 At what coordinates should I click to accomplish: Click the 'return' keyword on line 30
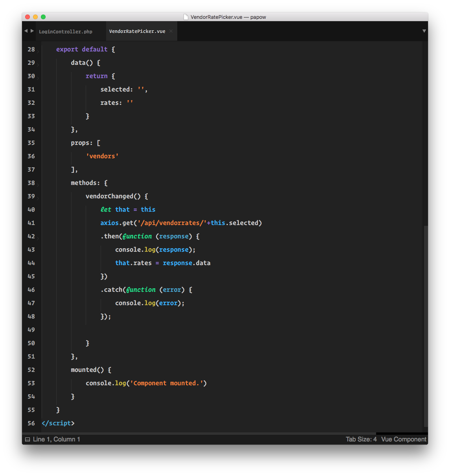coord(97,76)
